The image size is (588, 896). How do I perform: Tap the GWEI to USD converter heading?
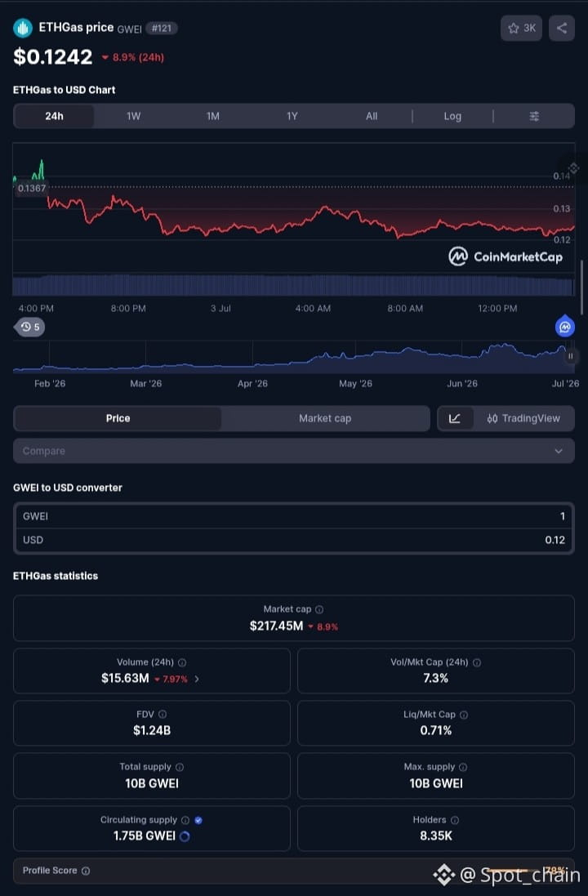pos(68,488)
